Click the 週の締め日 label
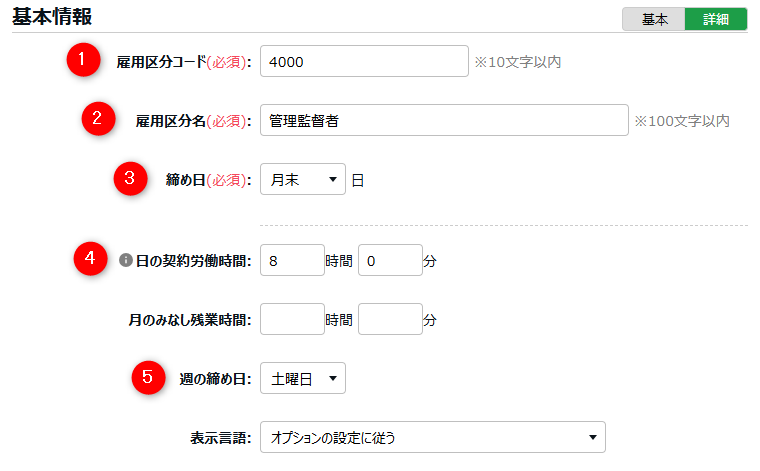 click(215, 378)
